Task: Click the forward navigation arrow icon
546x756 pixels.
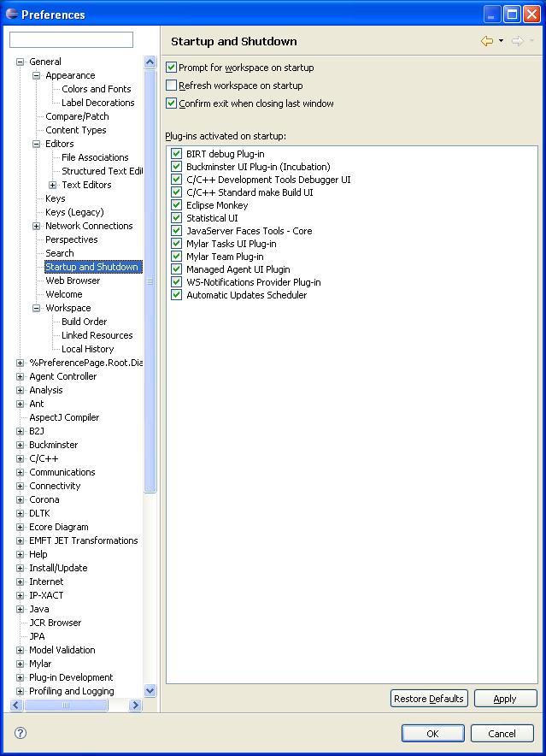Action: point(518,41)
